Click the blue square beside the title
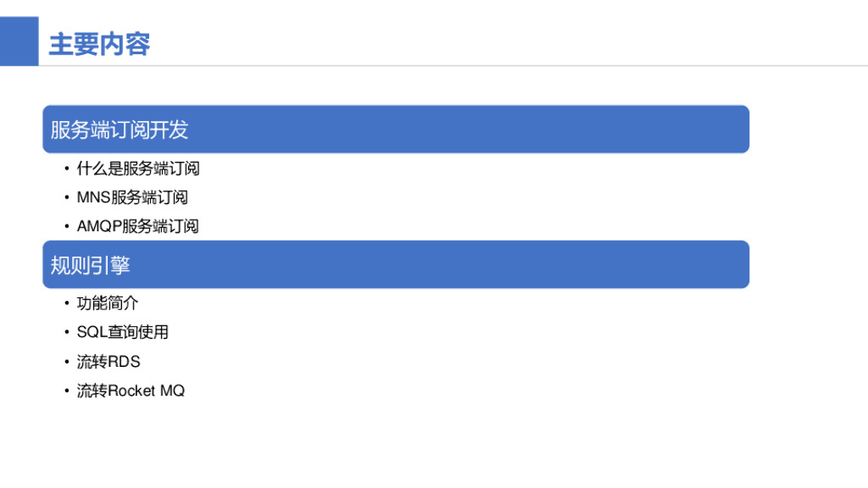Image resolution: width=868 pixels, height=488 pixels. click(x=19, y=42)
